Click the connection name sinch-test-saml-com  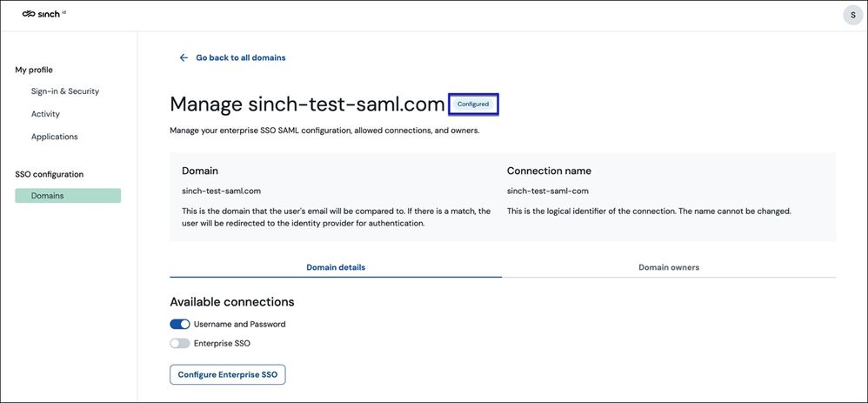tap(547, 191)
